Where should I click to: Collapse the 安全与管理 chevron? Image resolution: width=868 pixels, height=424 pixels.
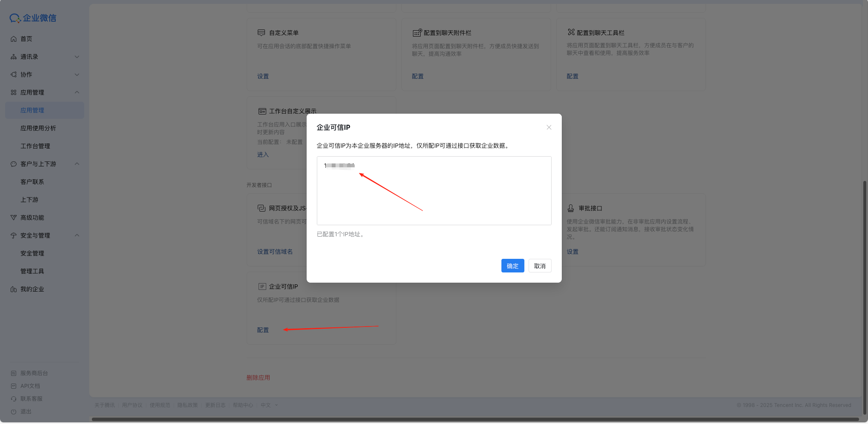pyautogui.click(x=77, y=235)
